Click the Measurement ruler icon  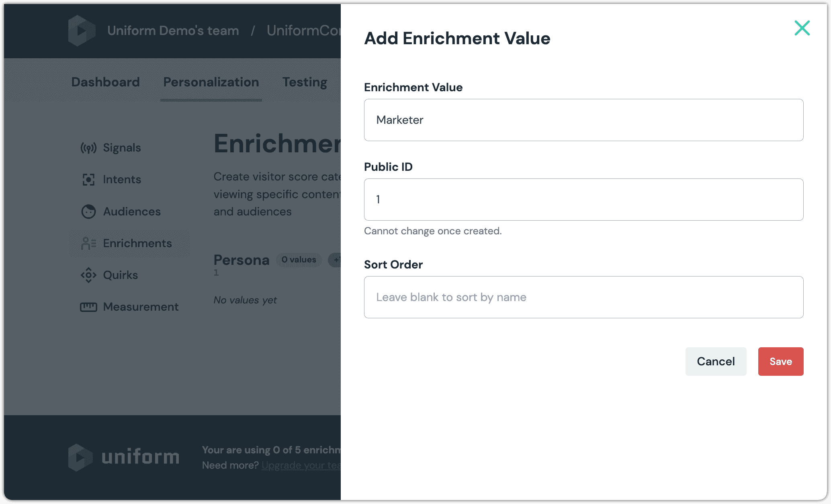[89, 307]
